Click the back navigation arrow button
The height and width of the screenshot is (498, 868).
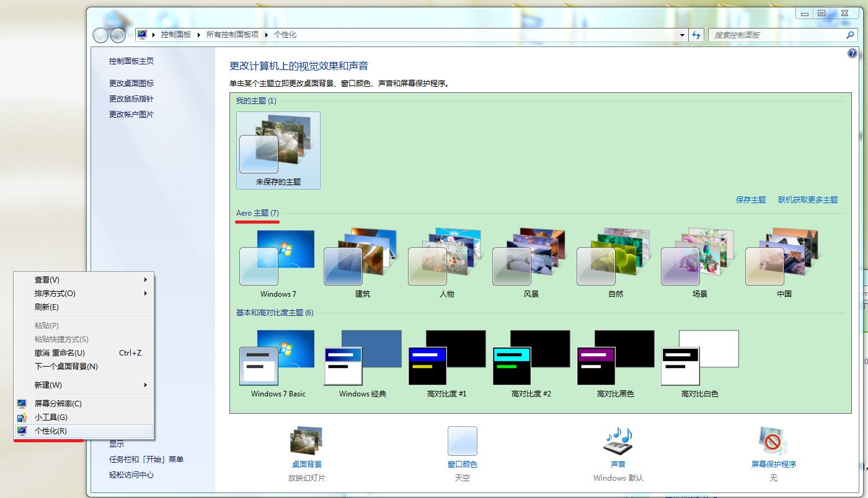pos(101,35)
